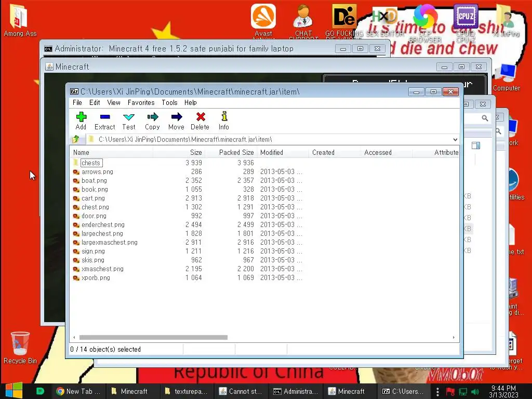This screenshot has width=532, height=399.
Task: Select xporb.png file
Action: (x=96, y=277)
